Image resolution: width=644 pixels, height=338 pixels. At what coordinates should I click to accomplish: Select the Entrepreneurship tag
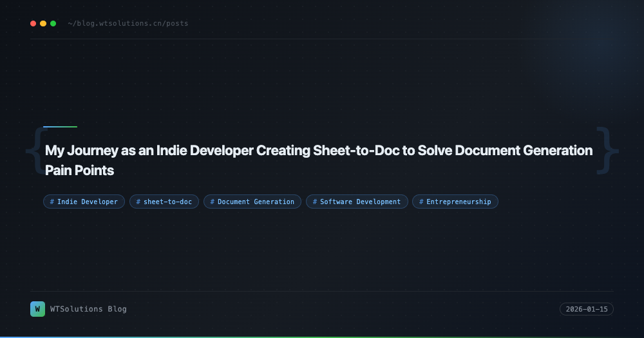tap(455, 202)
